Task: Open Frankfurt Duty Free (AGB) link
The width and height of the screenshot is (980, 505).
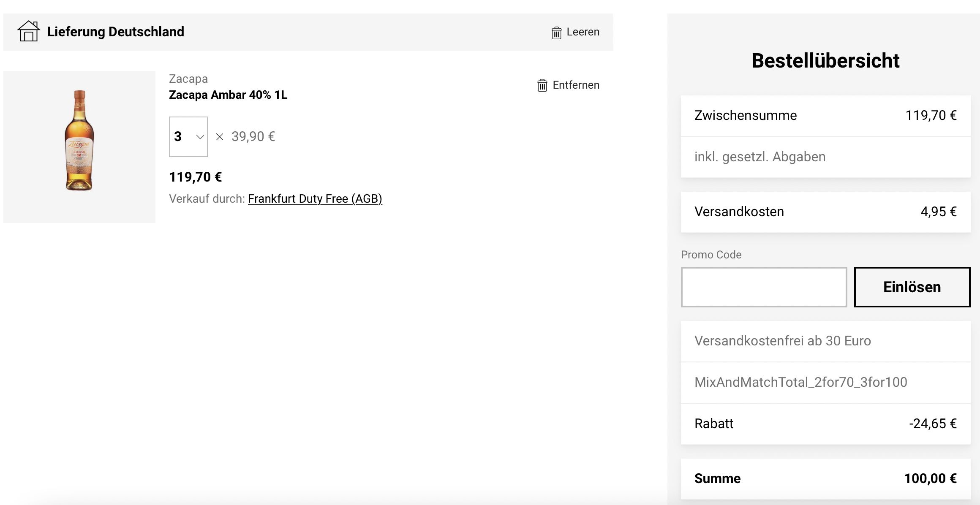Action: coord(315,199)
